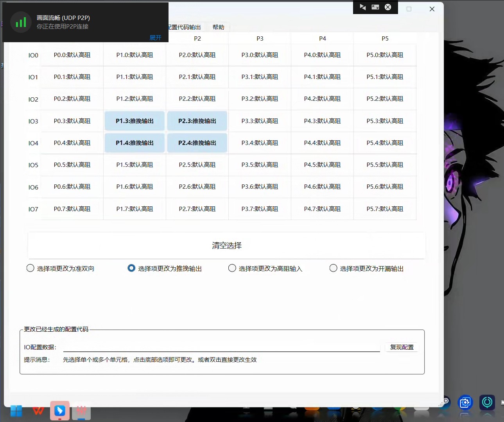The image size is (504, 422).
Task: Select cell P4.6:默认高阻
Action: 322,187
